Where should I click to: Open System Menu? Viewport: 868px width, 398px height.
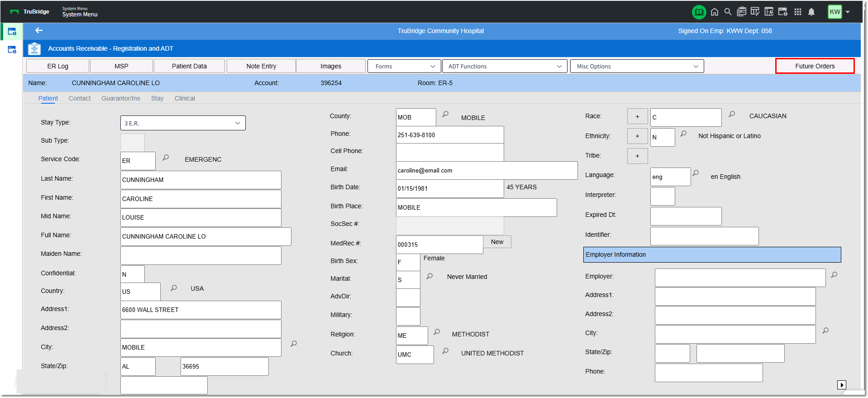pos(80,12)
